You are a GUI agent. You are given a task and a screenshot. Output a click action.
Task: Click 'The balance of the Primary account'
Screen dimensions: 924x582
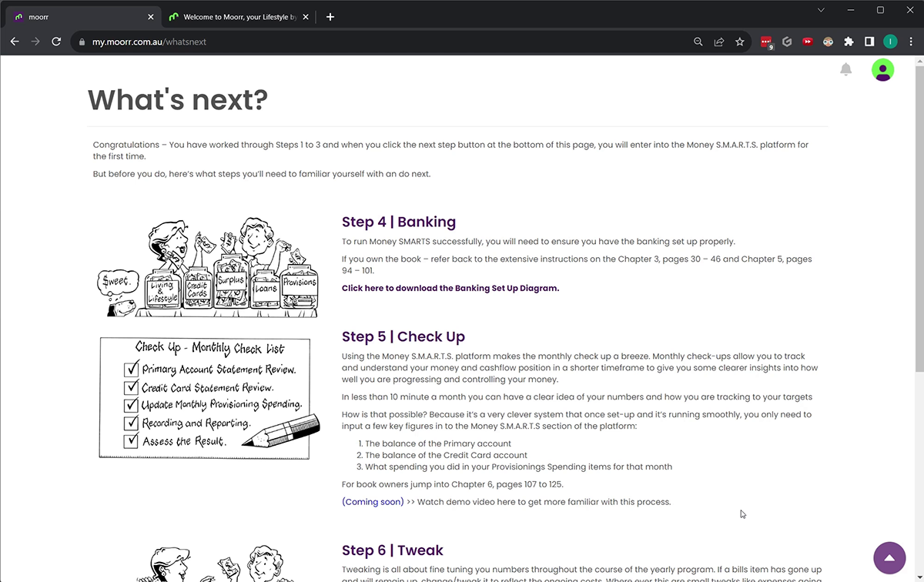pos(438,443)
